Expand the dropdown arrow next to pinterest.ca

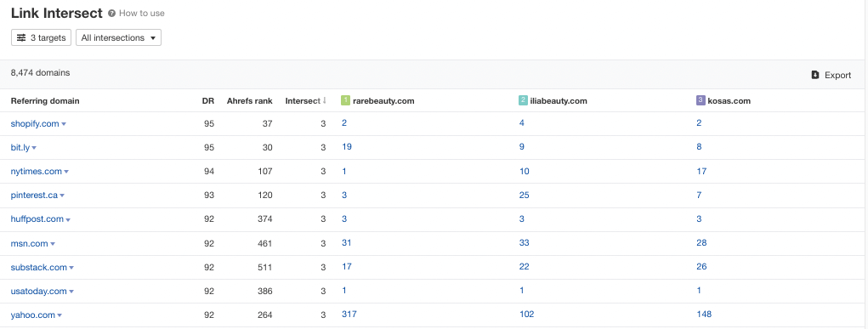[x=62, y=196]
